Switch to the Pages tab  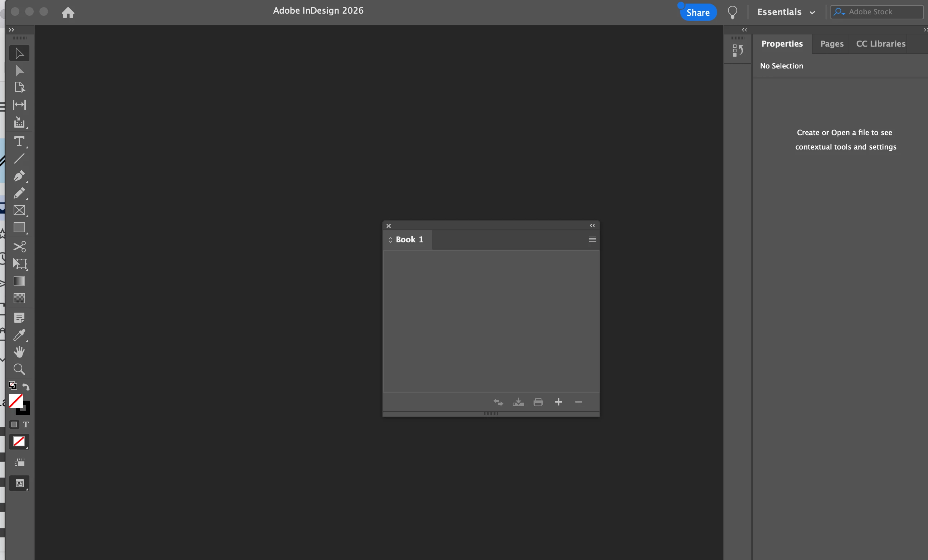(832, 44)
